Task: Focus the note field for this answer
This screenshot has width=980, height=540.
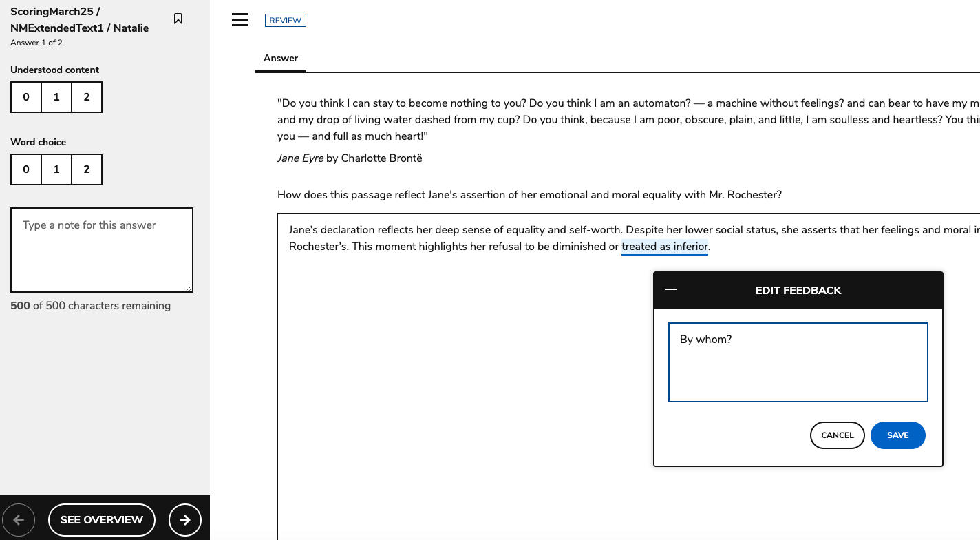Action: (x=102, y=250)
